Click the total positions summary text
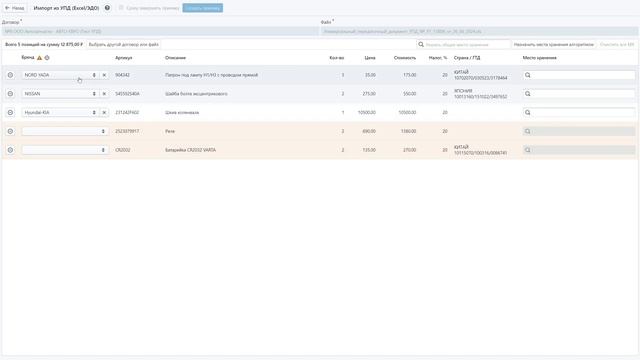Viewport: 640px width, 360px height. (44, 44)
